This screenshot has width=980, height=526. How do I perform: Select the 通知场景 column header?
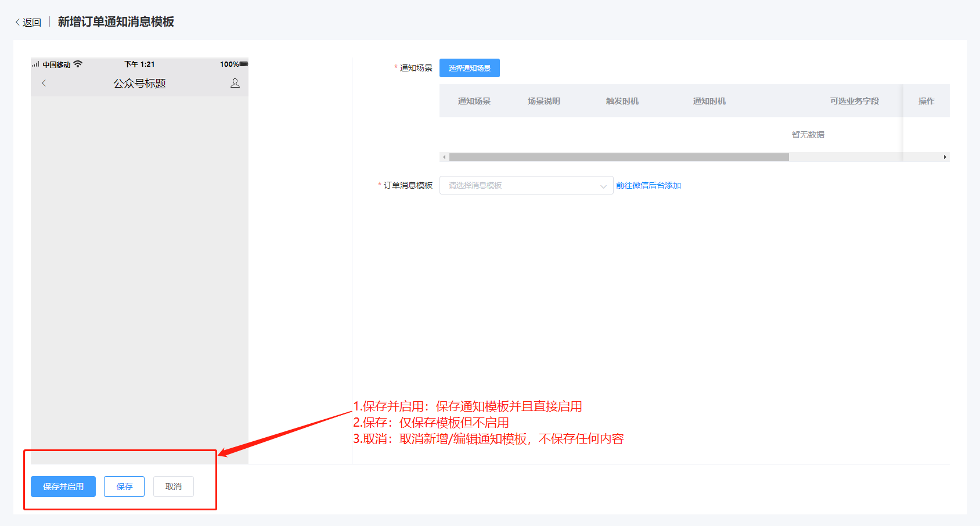pyautogui.click(x=474, y=101)
